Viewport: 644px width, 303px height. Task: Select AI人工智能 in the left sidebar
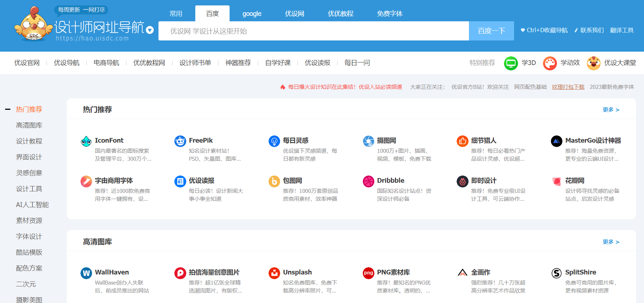point(32,205)
